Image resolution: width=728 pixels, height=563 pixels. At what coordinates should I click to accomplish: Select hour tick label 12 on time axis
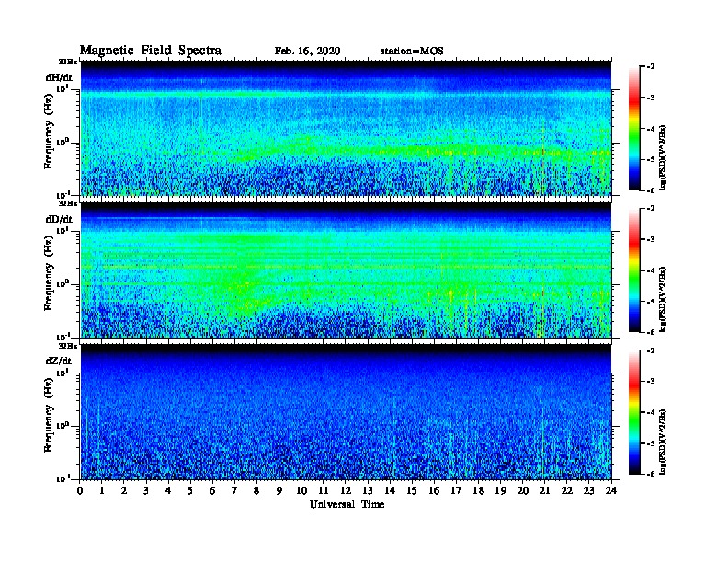tap(346, 490)
